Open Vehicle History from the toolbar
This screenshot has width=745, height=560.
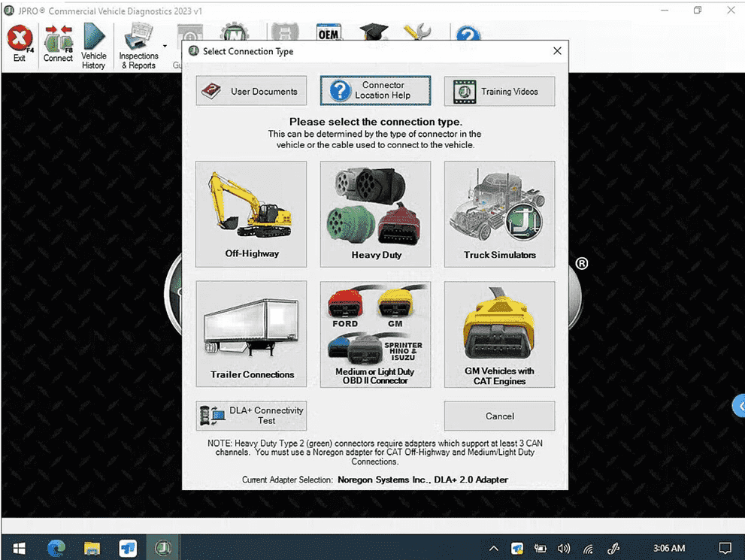pos(94,46)
